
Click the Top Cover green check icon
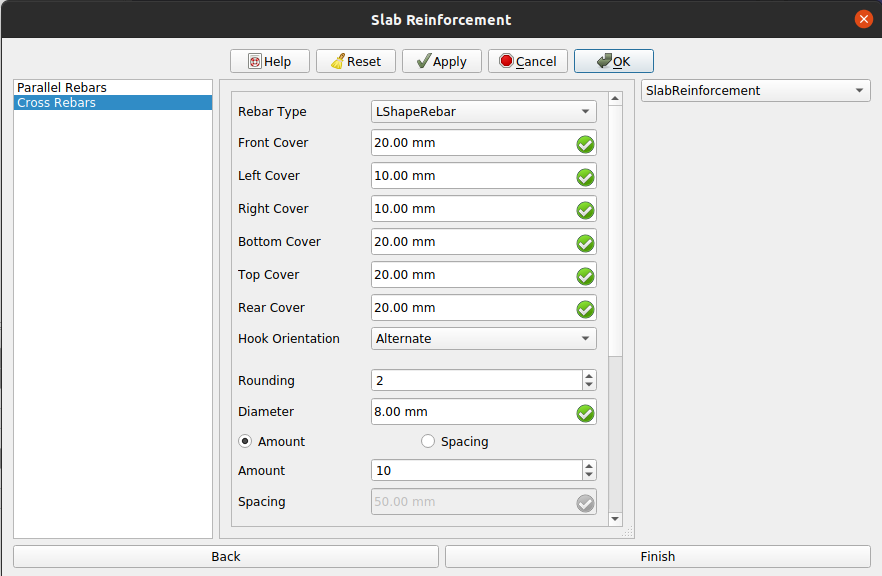pos(585,277)
